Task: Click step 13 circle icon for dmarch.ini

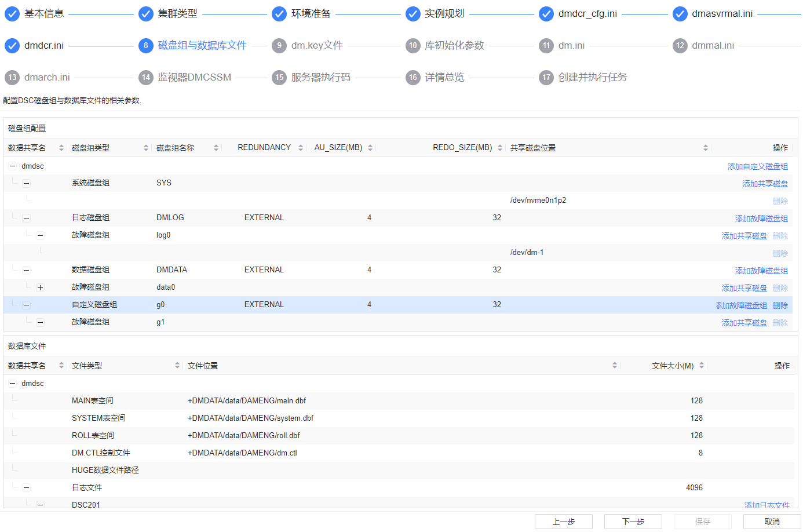Action: pyautogui.click(x=12, y=78)
